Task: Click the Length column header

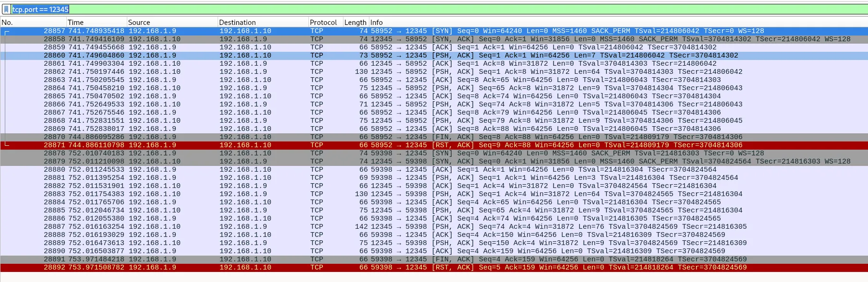Action: pos(355,23)
